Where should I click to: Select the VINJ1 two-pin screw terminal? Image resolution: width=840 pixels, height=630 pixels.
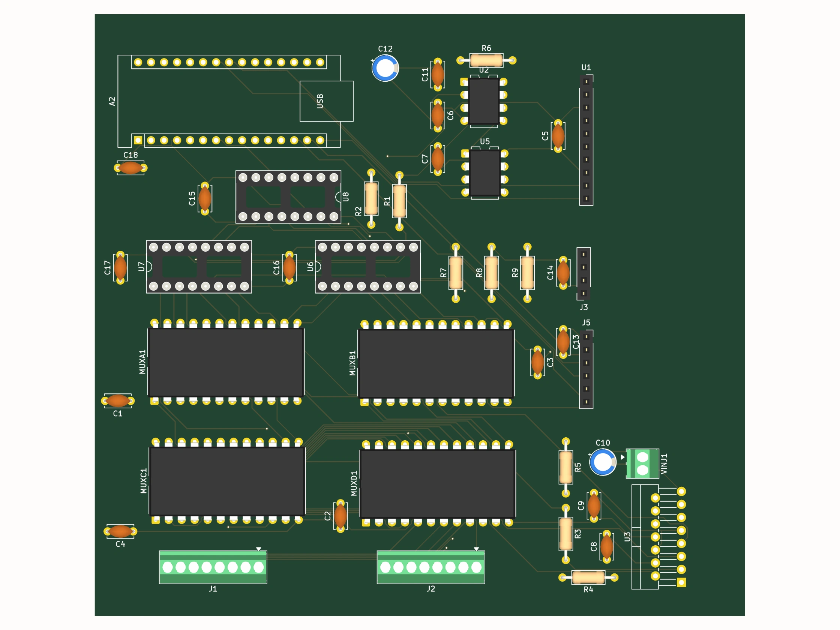642,463
